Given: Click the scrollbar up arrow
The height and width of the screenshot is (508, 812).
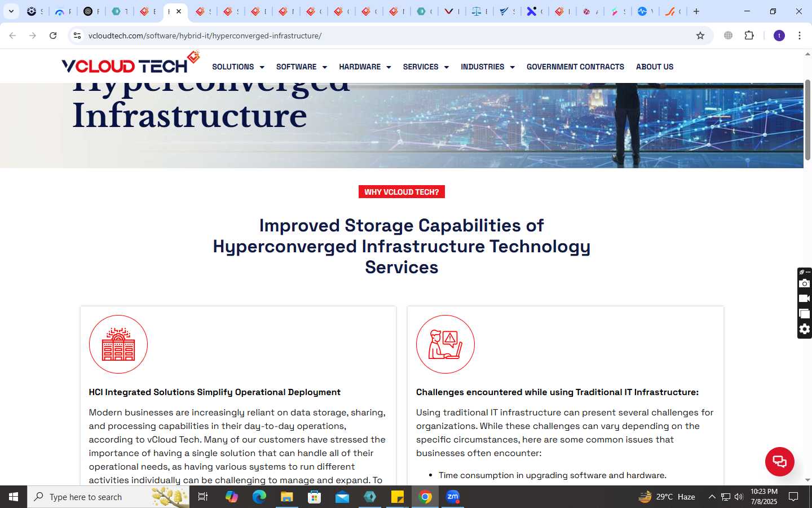Looking at the screenshot, I should tap(807, 54).
